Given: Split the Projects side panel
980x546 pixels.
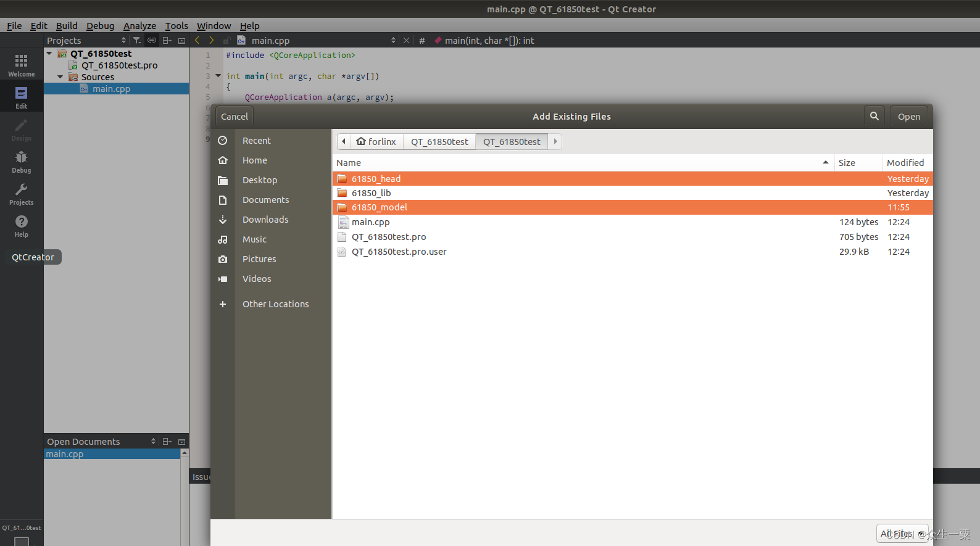Looking at the screenshot, I should [x=167, y=40].
